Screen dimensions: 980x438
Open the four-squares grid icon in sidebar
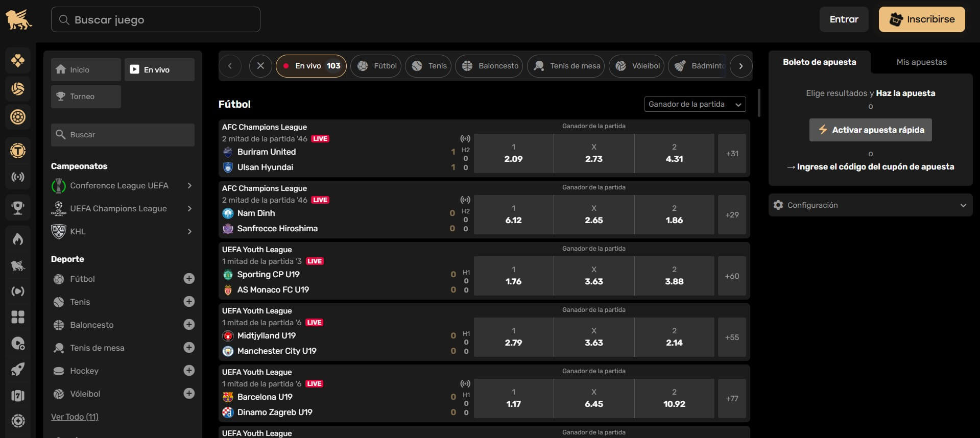pos(18,317)
